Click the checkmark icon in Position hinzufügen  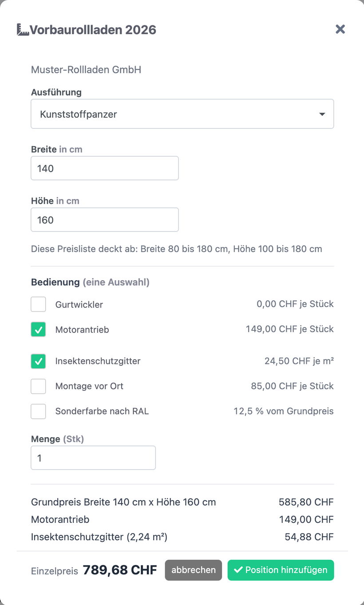238,570
